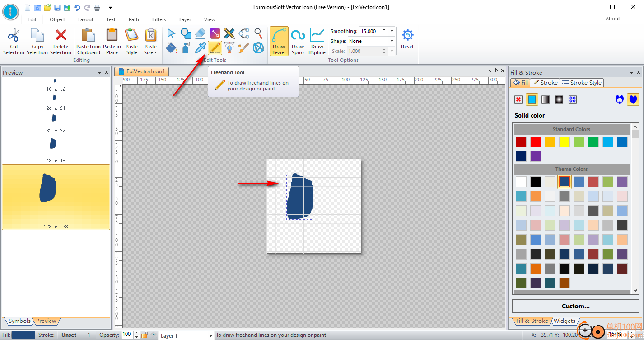Activate Draw BSpline mode
Viewport: 644px width, 340px height.
coord(317,42)
